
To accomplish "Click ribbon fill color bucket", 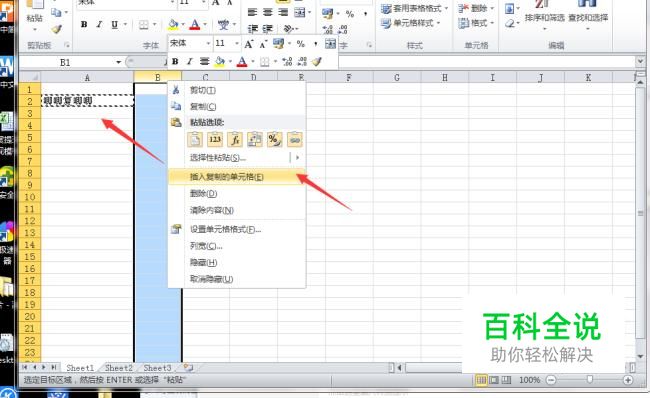I will [x=173, y=25].
